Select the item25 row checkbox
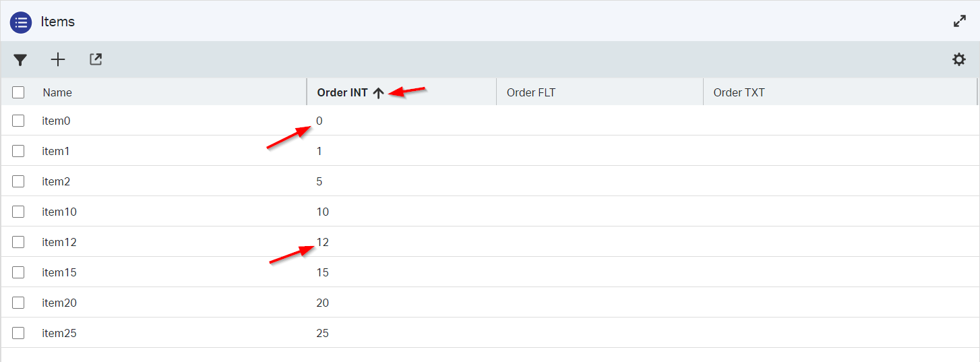 coord(18,333)
